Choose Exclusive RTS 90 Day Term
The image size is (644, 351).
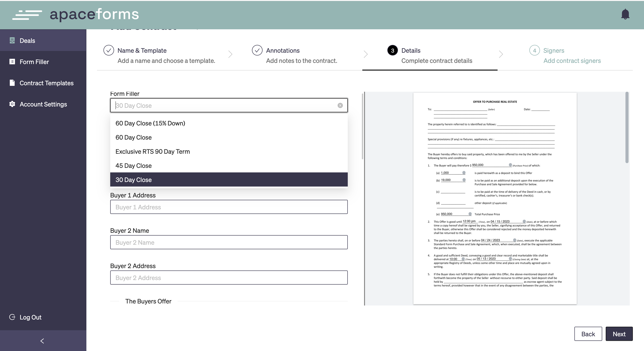click(x=152, y=152)
